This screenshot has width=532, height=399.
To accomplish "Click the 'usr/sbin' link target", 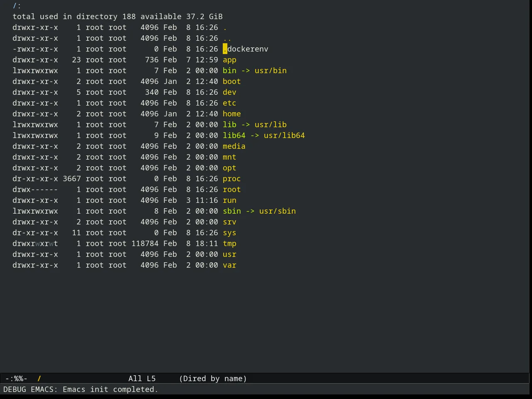I will coord(278,211).
